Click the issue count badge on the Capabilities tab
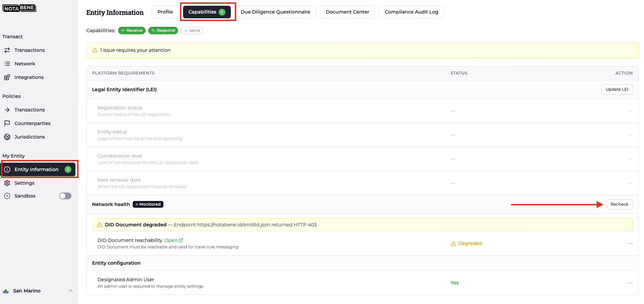644x304 pixels. coord(222,12)
